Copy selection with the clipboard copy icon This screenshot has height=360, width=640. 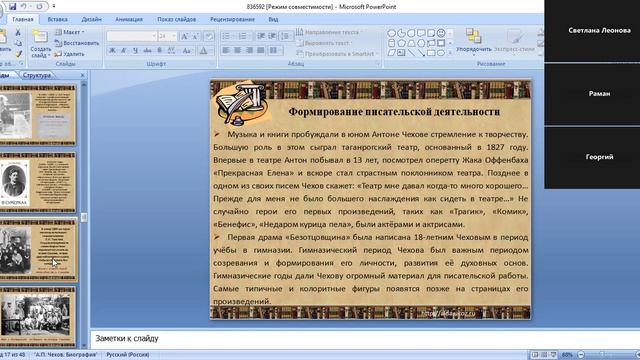point(18,43)
